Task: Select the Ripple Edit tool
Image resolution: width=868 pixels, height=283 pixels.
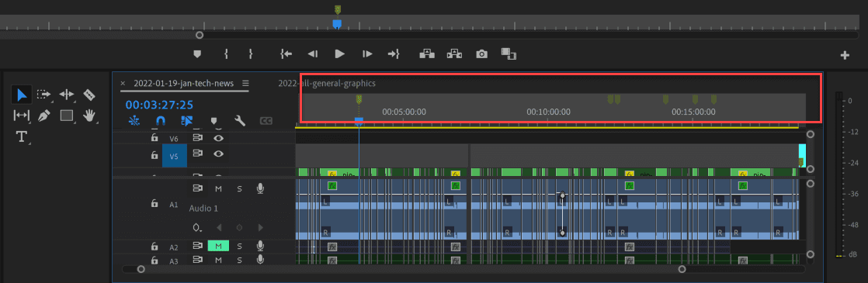Action: 67,95
